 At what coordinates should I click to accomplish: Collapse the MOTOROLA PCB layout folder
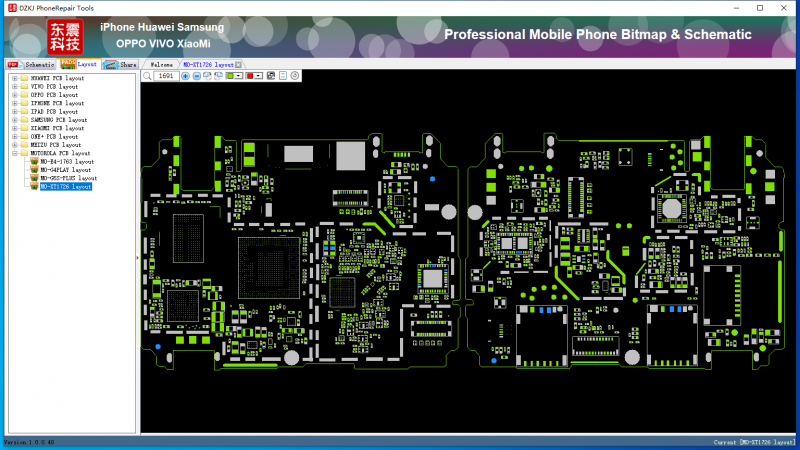click(x=14, y=153)
